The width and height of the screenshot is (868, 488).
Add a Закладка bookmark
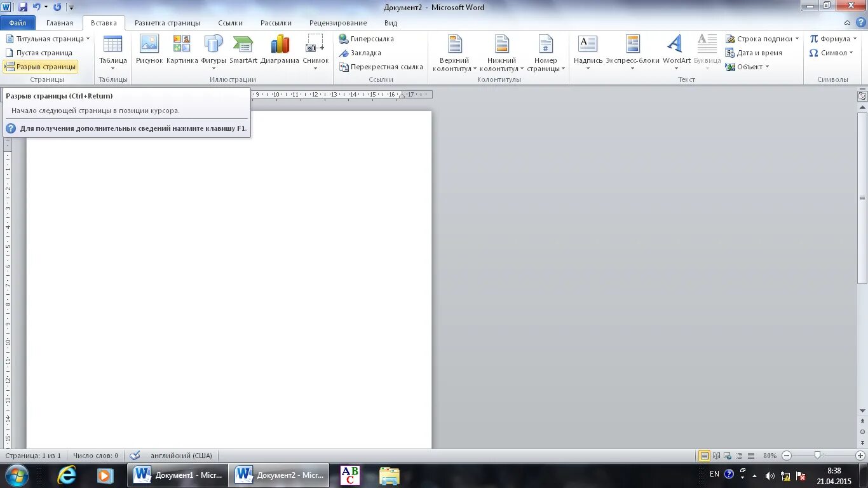coord(360,53)
